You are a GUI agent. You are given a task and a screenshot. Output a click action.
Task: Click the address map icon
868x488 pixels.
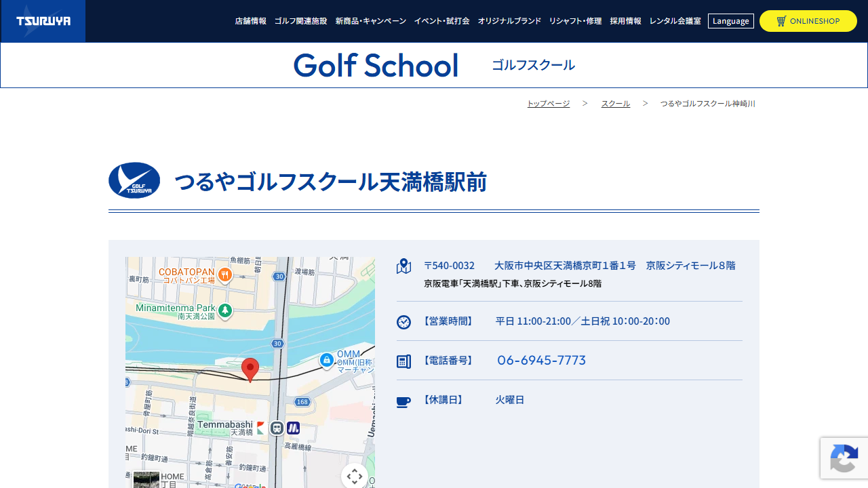click(404, 266)
